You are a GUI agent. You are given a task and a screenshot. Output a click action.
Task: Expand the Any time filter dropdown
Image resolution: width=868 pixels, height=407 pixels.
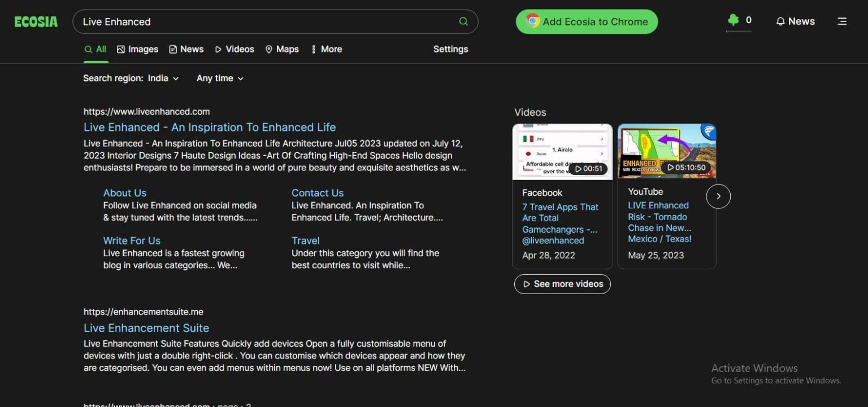click(219, 78)
